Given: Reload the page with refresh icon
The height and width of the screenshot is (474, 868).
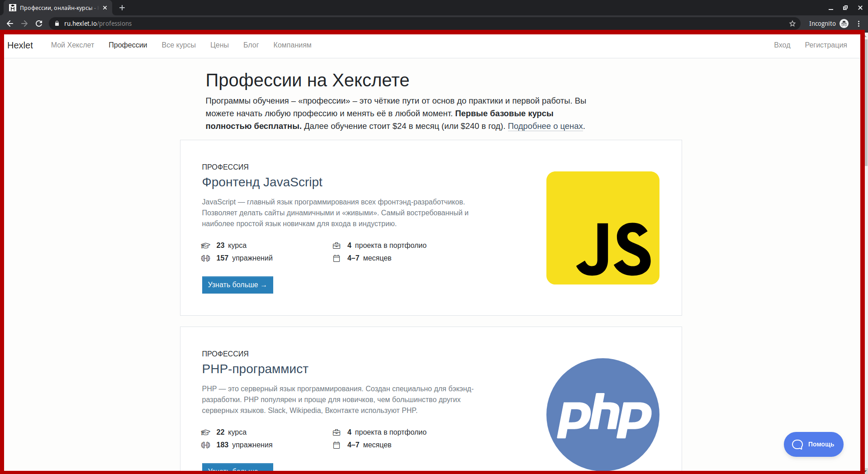Looking at the screenshot, I should (x=39, y=24).
